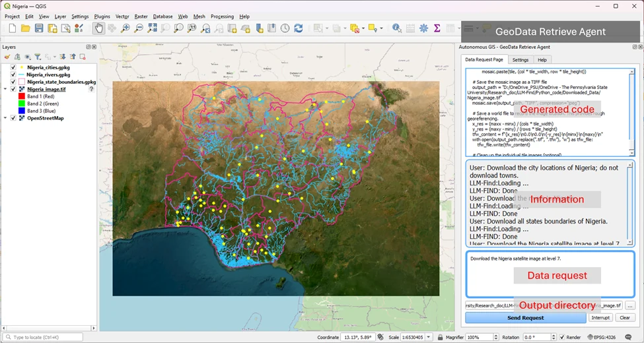The image size is (644, 343).
Task: Open the Select Features tool dropdown arrow
Action: 327,28
